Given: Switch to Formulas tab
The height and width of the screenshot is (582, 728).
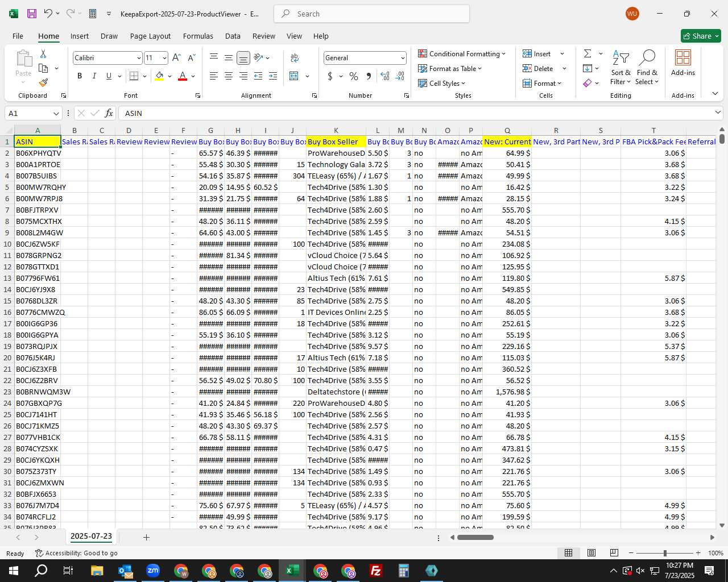Looking at the screenshot, I should pyautogui.click(x=198, y=36).
